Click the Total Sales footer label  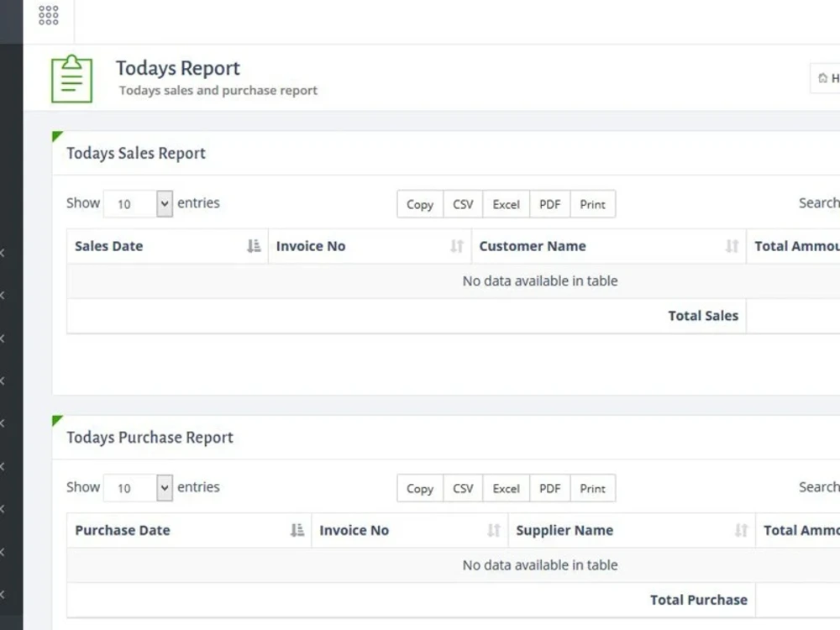click(703, 316)
